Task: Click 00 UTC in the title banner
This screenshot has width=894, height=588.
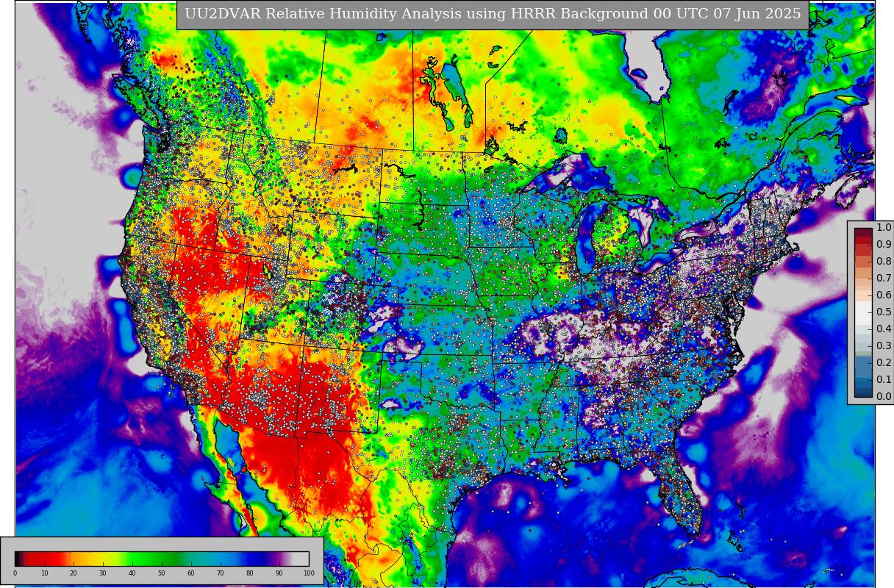Action: (681, 14)
